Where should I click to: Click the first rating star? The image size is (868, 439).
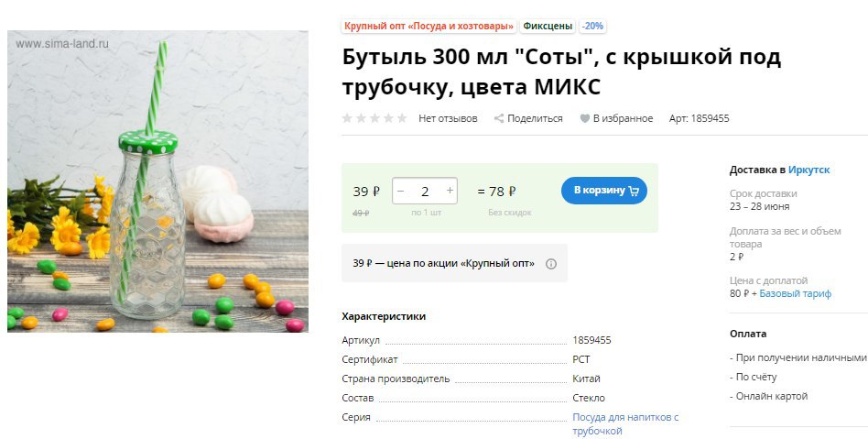pyautogui.click(x=347, y=118)
